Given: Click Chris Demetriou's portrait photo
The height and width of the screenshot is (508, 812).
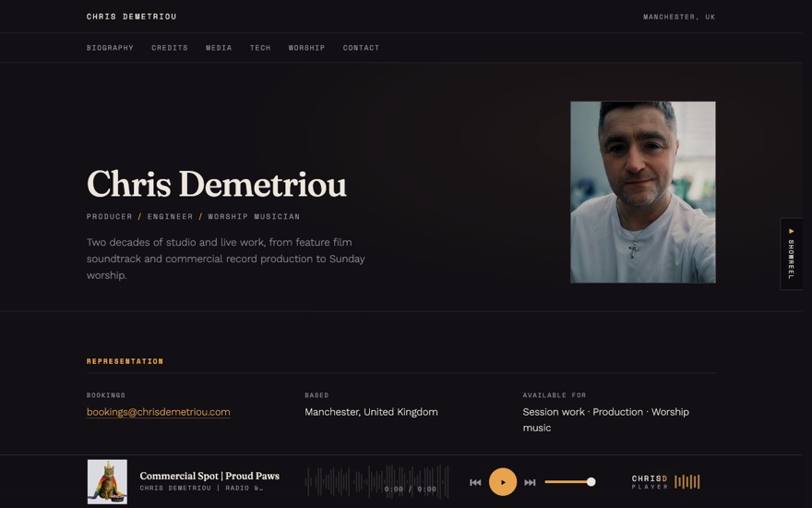Looking at the screenshot, I should tap(642, 192).
